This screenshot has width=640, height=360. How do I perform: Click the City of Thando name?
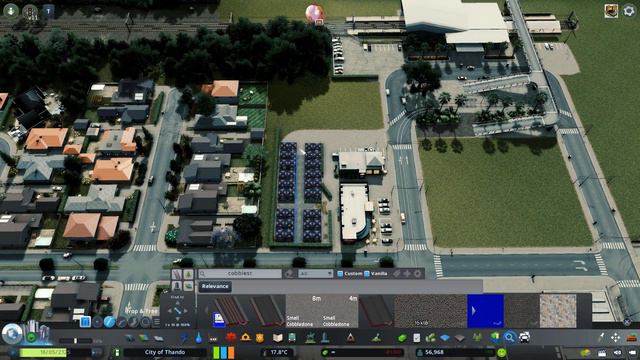tap(165, 352)
